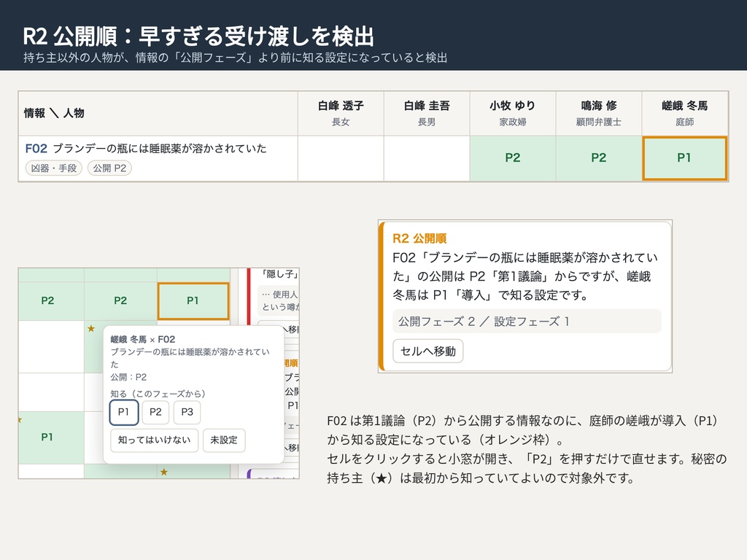Click the 公開 P2 tag chip
747x560 pixels.
tap(109, 168)
